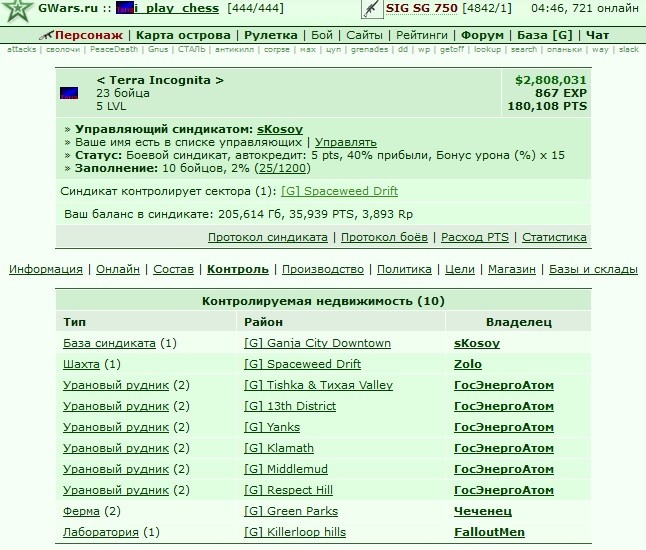Open i_play_chess profile link
Viewport: 646px width, 550px height.
point(176,8)
